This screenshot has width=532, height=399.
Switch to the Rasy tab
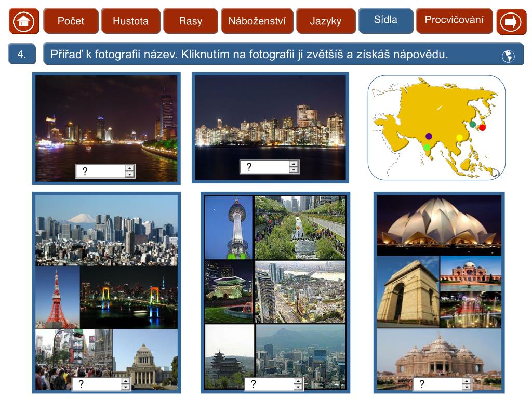click(x=191, y=21)
